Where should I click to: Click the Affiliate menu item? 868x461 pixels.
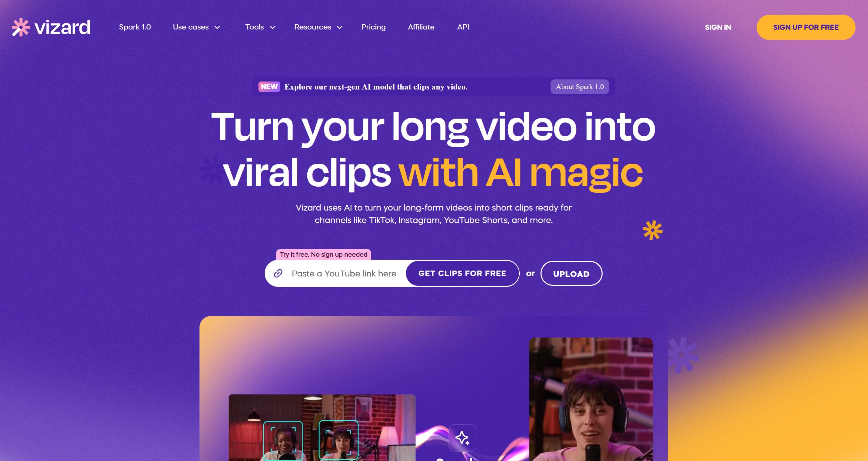coord(422,27)
